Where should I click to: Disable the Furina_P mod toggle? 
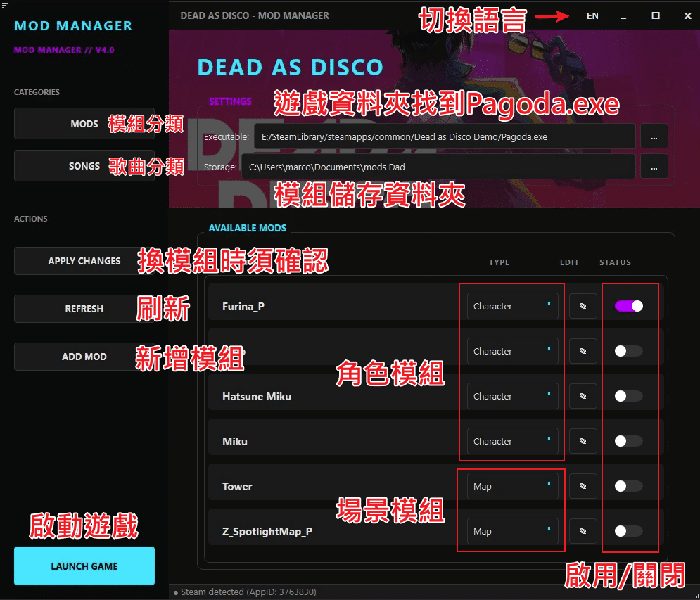[628, 306]
